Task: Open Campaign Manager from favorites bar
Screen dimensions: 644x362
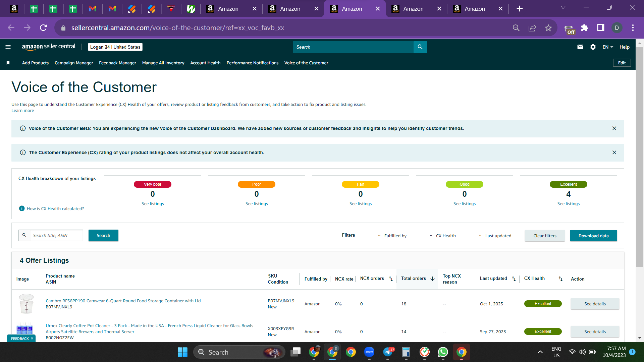Action: pyautogui.click(x=74, y=63)
